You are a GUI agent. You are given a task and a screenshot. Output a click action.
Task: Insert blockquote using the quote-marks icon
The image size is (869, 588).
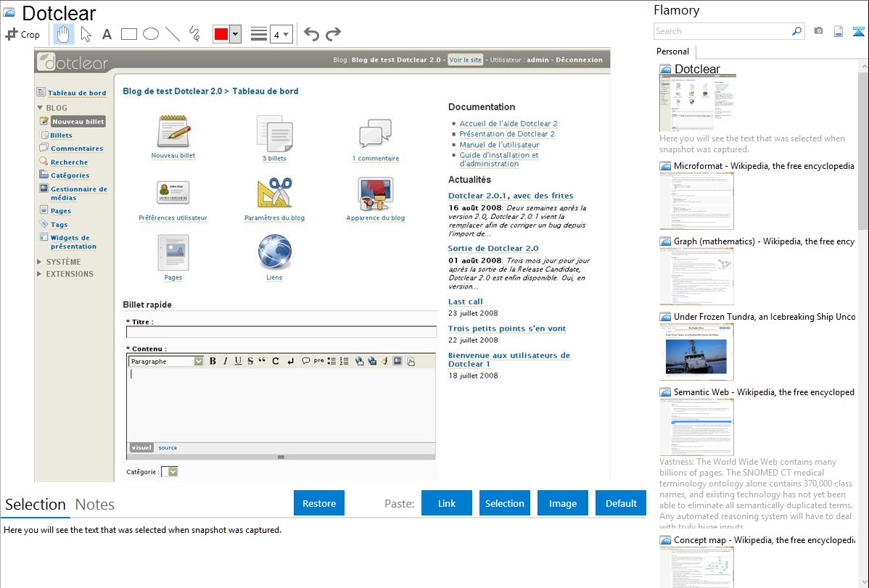262,360
